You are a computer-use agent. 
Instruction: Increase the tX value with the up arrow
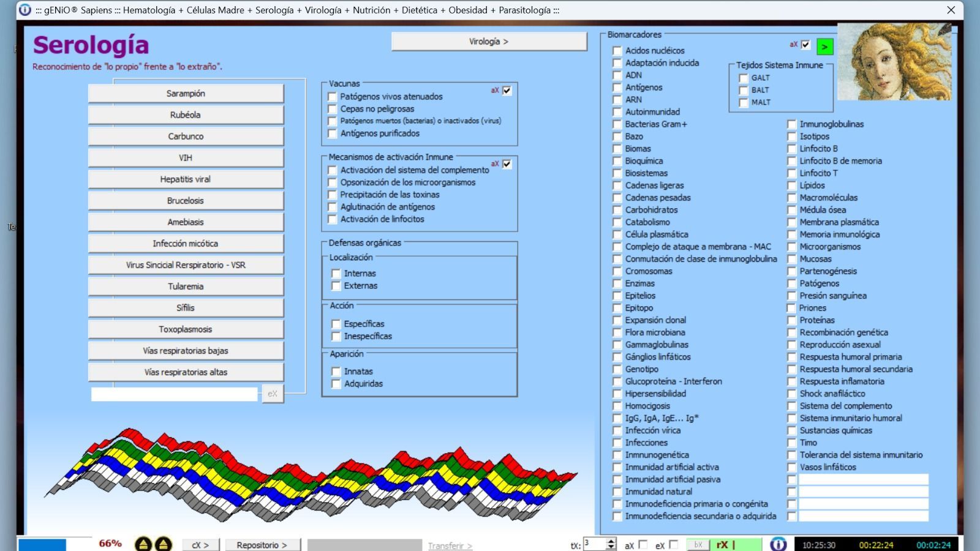[x=611, y=541]
